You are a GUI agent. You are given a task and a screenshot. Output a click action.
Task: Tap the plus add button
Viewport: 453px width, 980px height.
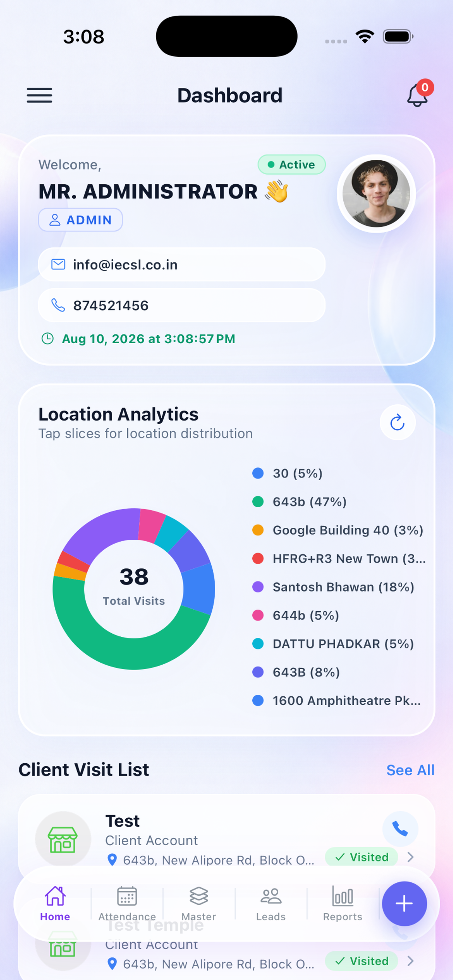[404, 903]
